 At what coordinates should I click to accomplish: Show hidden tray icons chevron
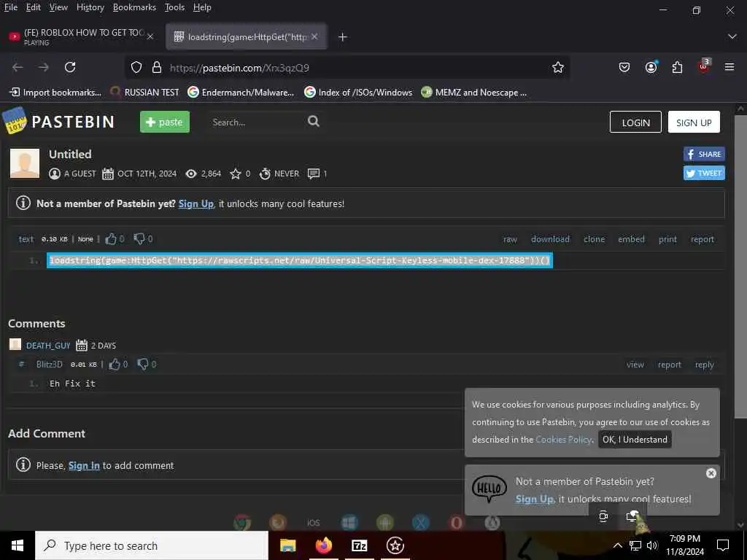617,545
